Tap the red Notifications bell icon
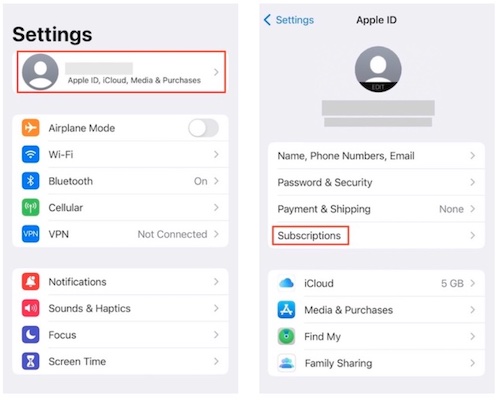500x400 pixels. [31, 282]
